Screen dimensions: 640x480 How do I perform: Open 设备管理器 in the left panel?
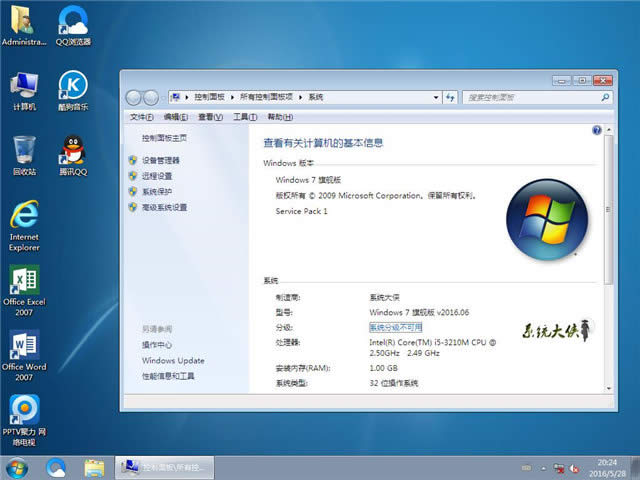(x=161, y=160)
